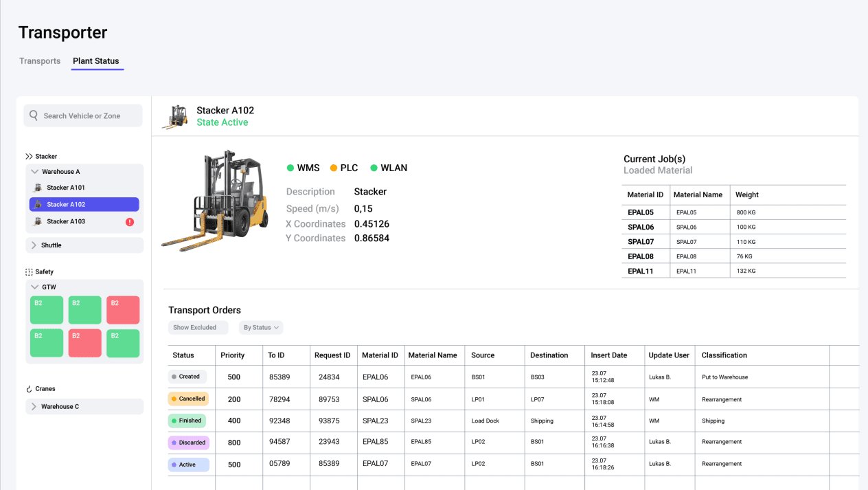Click the green WMS status dot
The height and width of the screenshot is (490, 868).
pos(290,168)
